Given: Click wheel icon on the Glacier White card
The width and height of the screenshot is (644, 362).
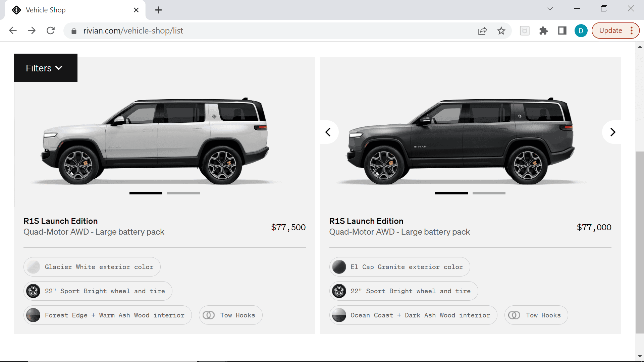Looking at the screenshot, I should coord(34,291).
